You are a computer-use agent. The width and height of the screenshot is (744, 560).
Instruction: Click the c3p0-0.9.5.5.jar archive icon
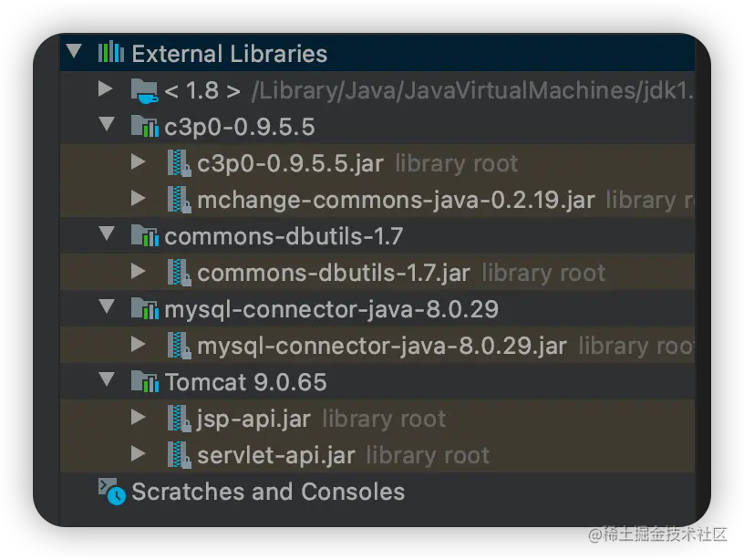pyautogui.click(x=179, y=163)
